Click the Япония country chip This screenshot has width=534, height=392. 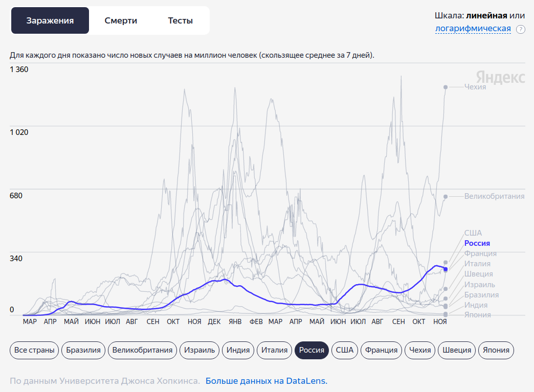[x=496, y=350]
